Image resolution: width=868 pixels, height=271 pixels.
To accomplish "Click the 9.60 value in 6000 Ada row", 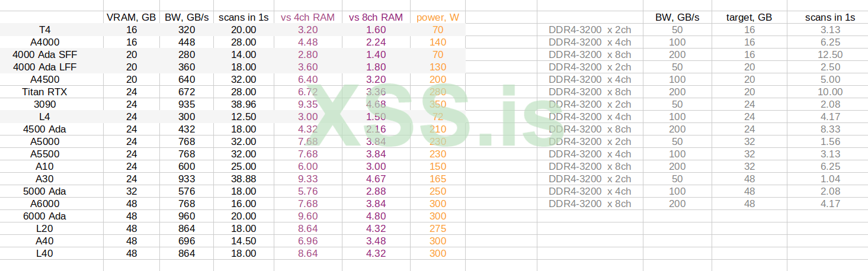I will coord(308,216).
